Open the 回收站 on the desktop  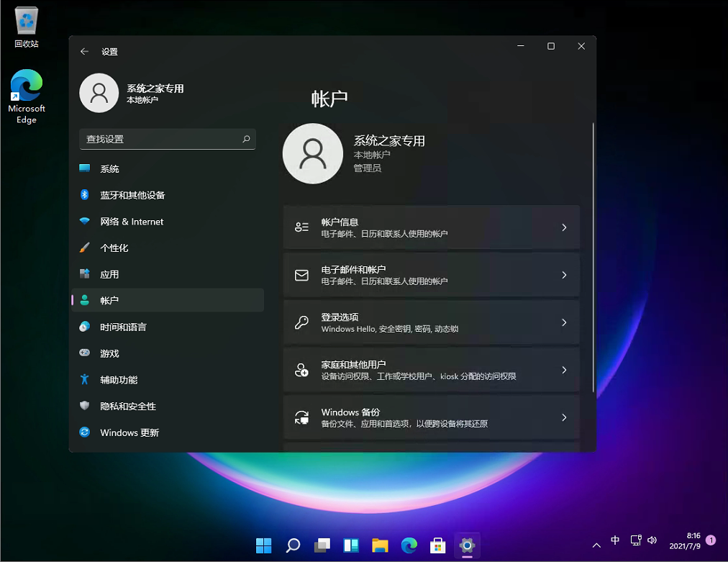(26, 24)
